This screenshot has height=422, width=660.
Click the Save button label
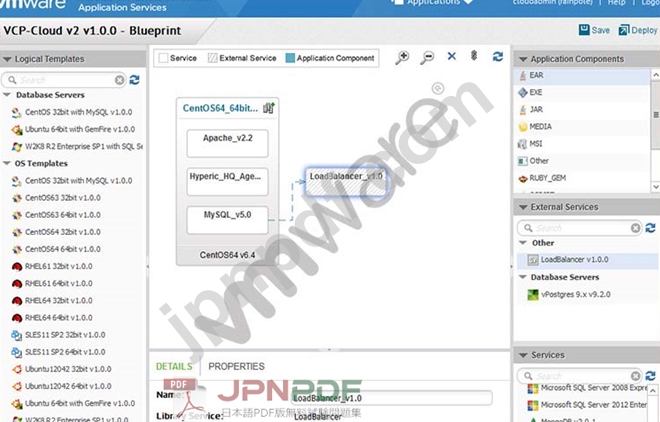[600, 30]
